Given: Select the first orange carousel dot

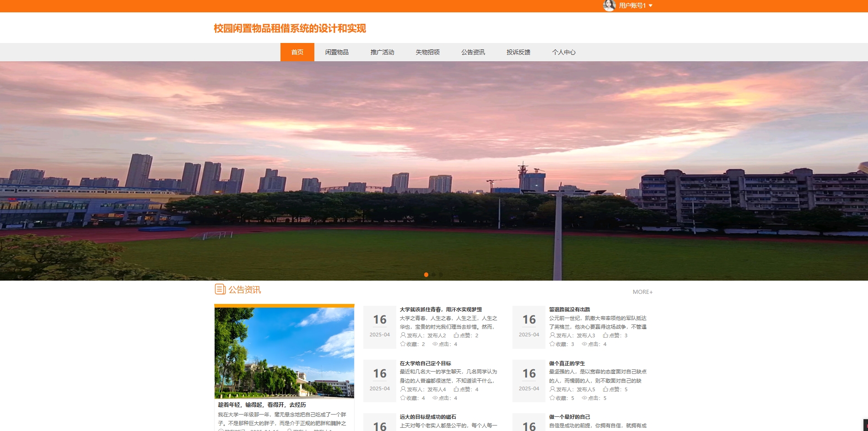Looking at the screenshot, I should pos(426,275).
